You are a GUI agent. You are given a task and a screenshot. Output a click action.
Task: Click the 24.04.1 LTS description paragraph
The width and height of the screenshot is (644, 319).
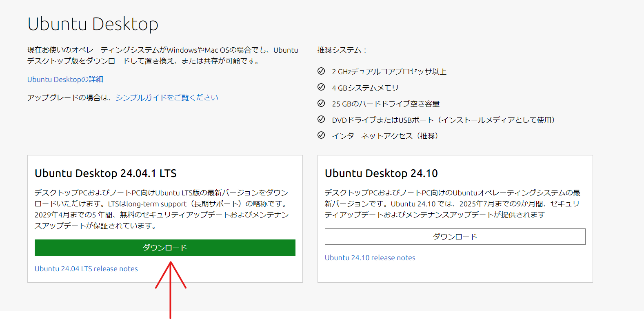[162, 209]
